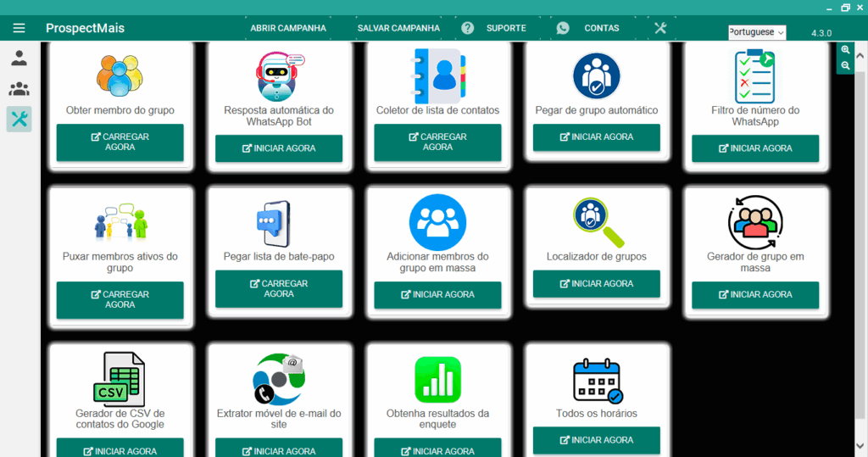Click the vertical scrollbar on the right
Screen dimensions: 868x457
pyautogui.click(x=861, y=237)
